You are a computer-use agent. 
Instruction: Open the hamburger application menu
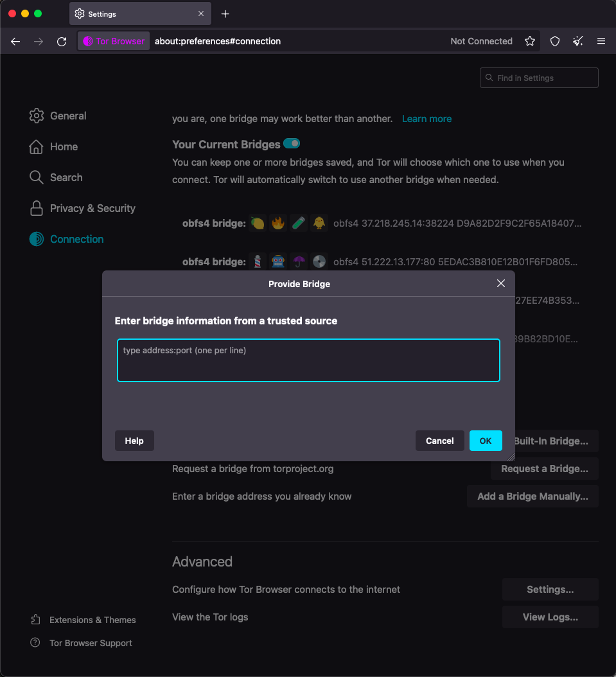pyautogui.click(x=601, y=41)
